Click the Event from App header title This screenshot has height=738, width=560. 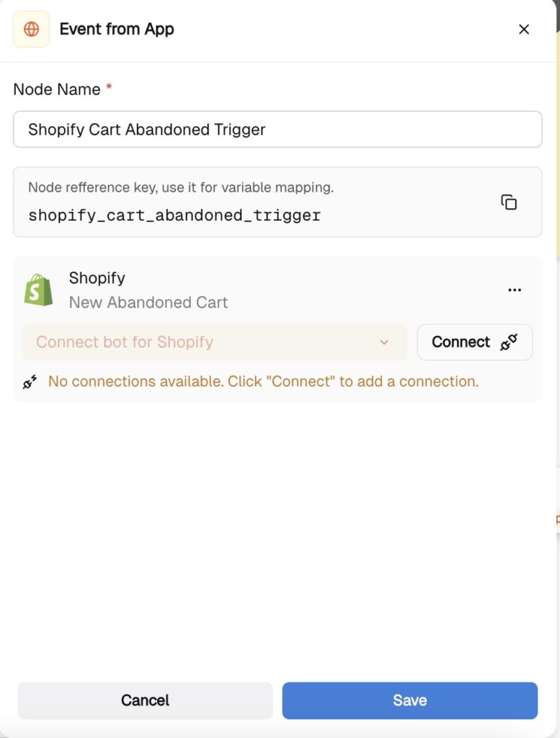point(117,30)
